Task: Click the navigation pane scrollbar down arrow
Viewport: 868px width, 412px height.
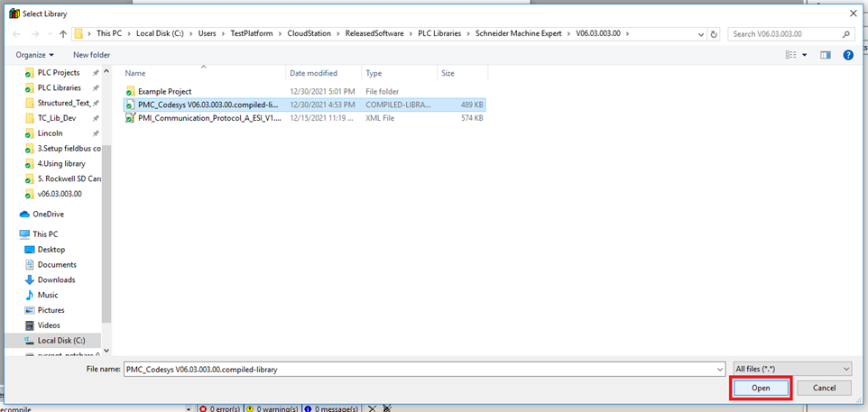Action: coord(106,350)
